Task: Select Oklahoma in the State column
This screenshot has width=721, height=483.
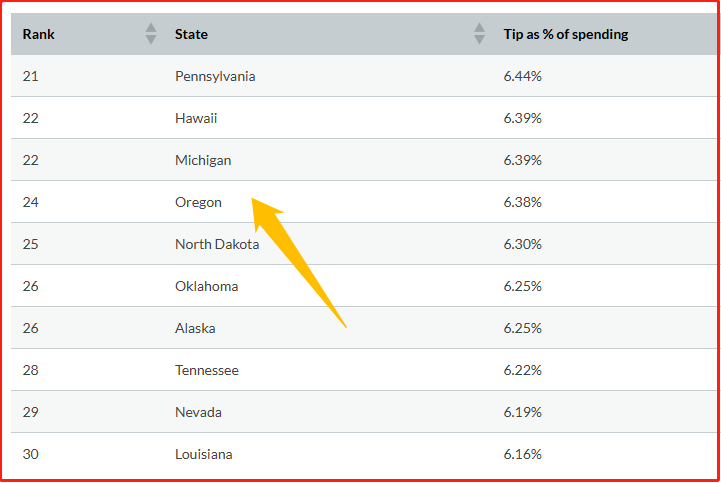Action: (x=207, y=286)
